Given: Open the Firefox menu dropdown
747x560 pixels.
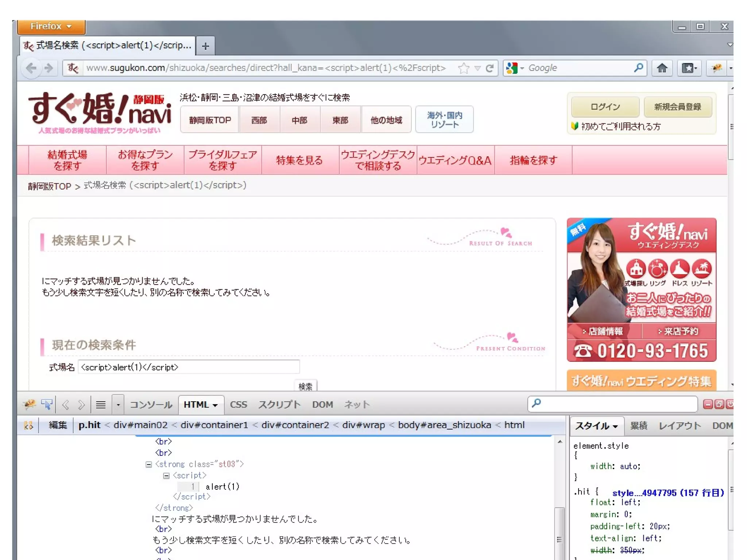Looking at the screenshot, I should tap(51, 27).
